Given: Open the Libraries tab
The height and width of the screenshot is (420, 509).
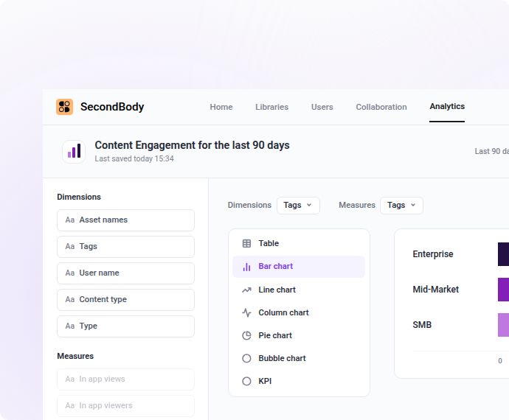Looking at the screenshot, I should pos(271,107).
